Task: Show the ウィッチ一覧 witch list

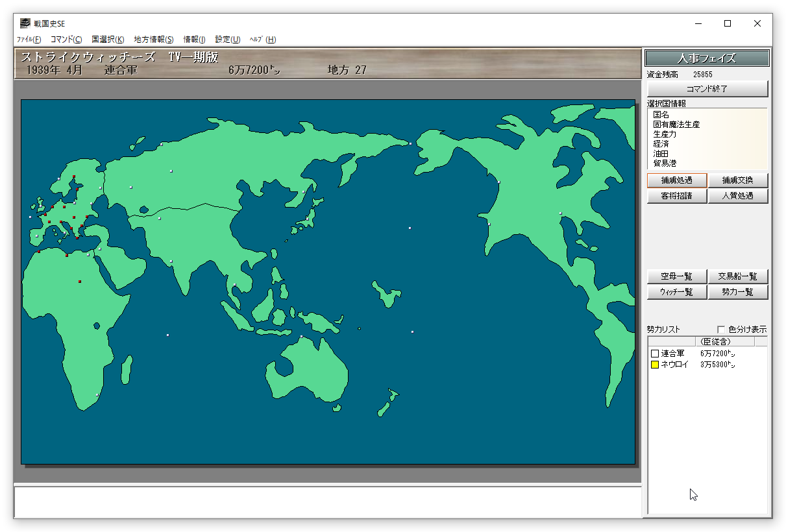Action: [x=676, y=292]
